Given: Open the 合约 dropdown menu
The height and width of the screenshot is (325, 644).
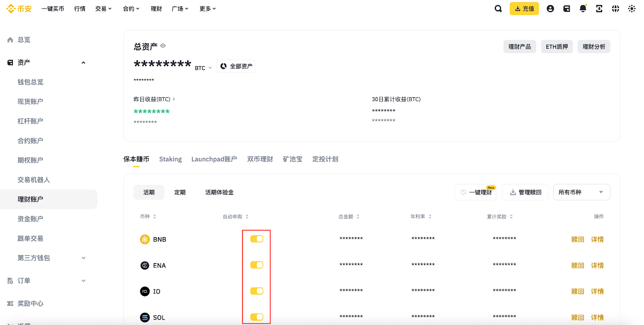Looking at the screenshot, I should [x=131, y=8].
